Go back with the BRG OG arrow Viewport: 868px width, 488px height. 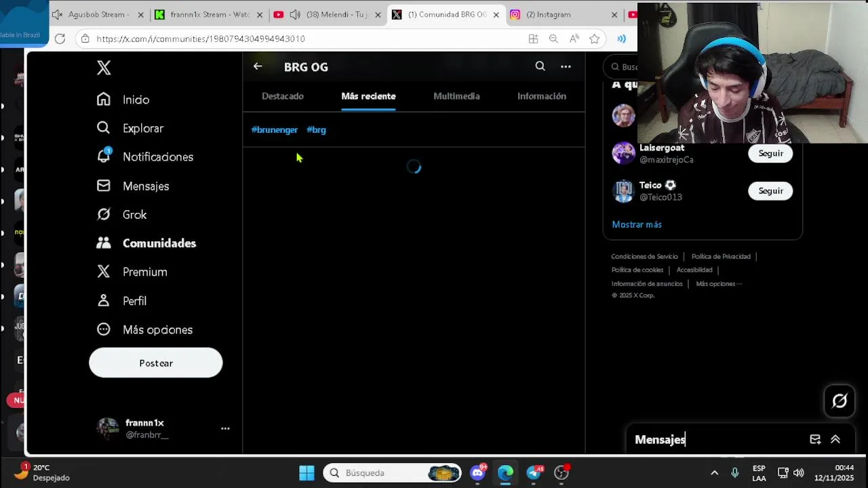click(x=258, y=66)
